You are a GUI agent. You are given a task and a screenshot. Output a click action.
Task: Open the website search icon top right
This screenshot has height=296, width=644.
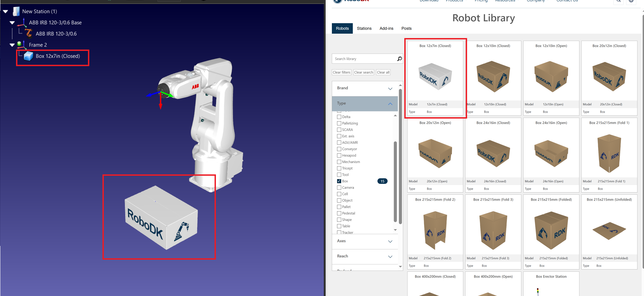click(x=618, y=1)
